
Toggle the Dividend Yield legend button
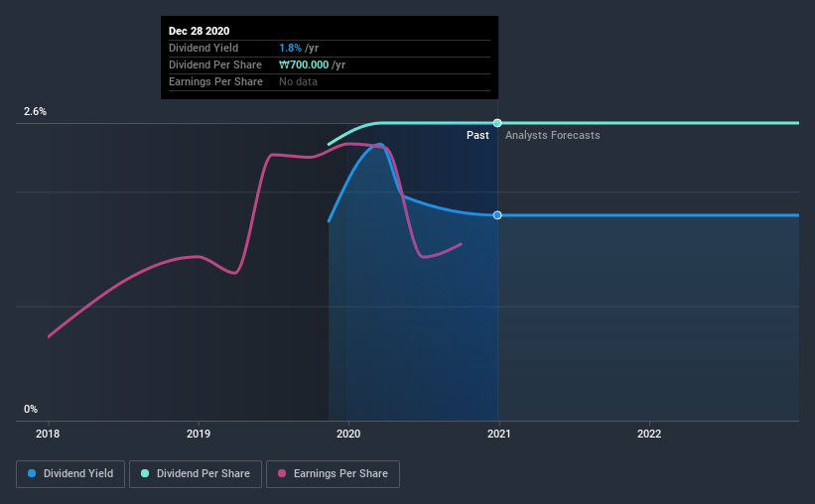click(x=70, y=474)
